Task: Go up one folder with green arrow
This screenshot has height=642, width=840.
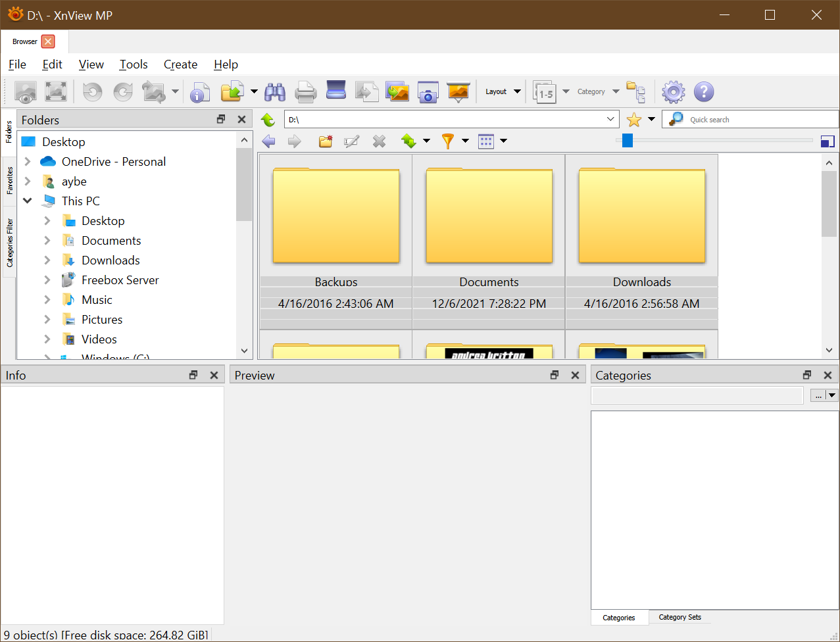Action: pos(268,120)
